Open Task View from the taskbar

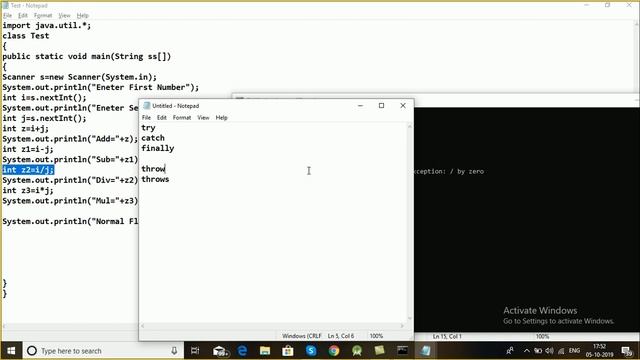(195, 351)
